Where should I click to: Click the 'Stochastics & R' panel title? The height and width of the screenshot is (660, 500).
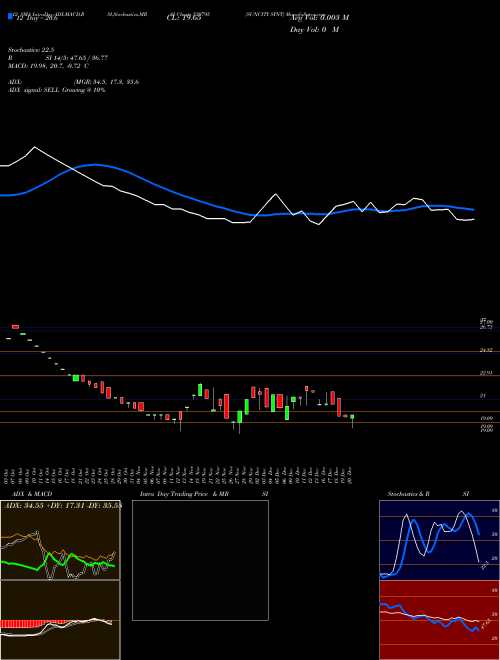coord(409,494)
